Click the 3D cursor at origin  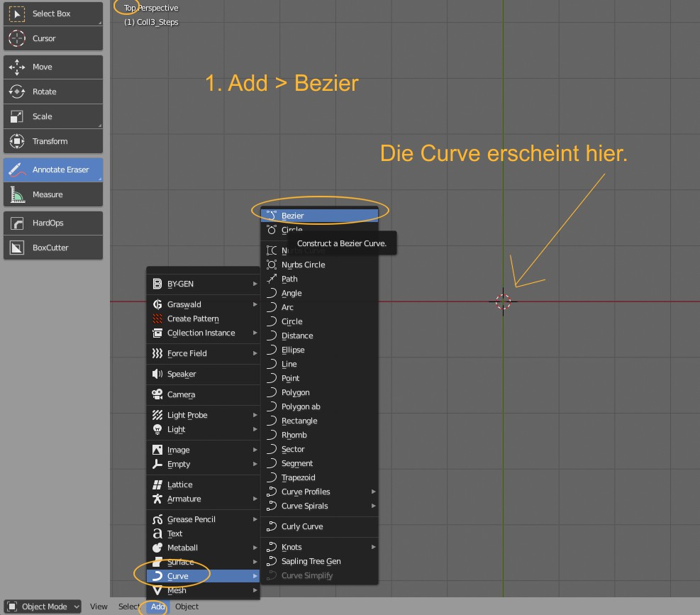click(x=503, y=302)
